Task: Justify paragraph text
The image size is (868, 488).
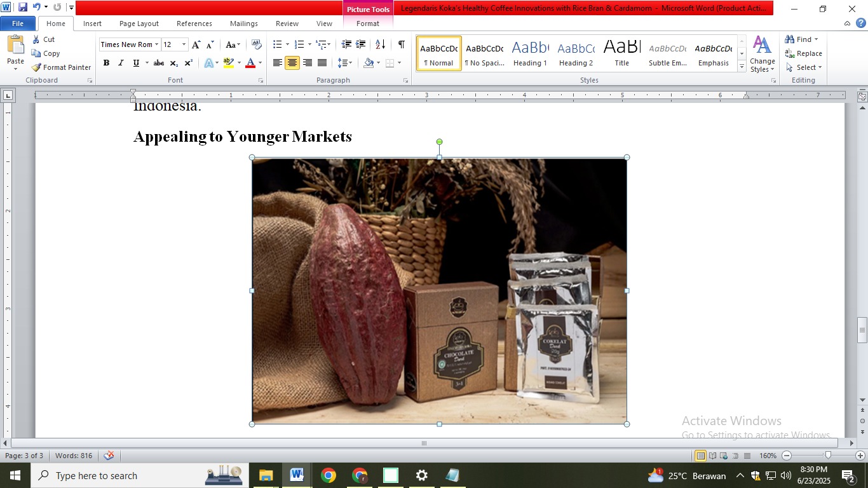Action: (x=322, y=63)
